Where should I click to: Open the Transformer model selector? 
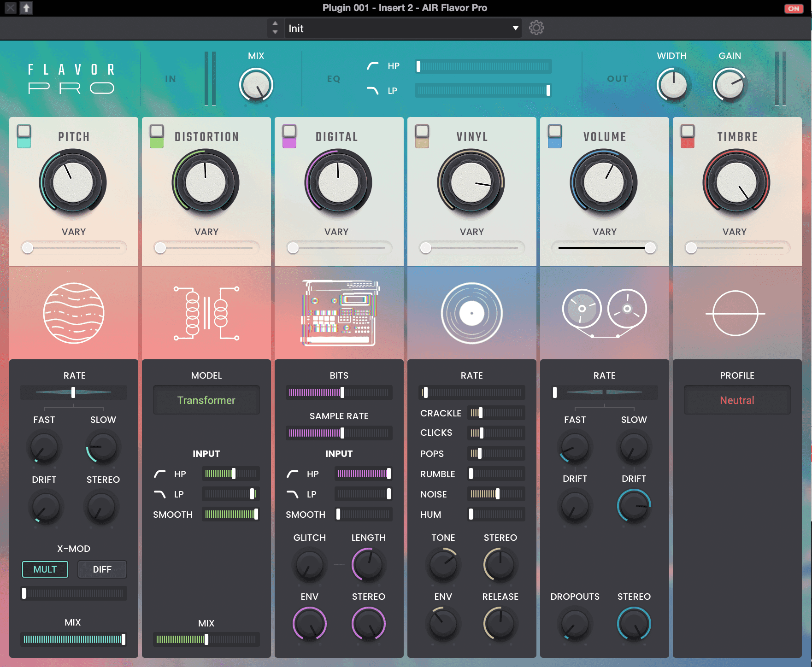206,400
